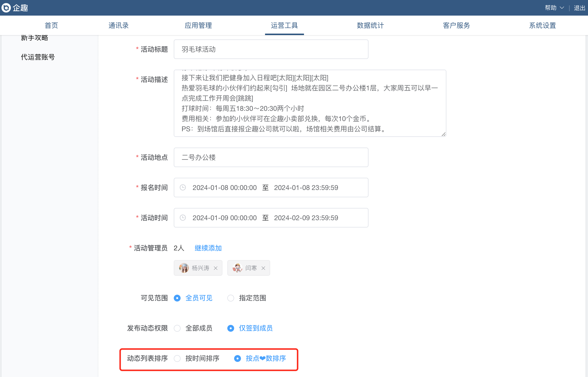
Task: Click the 企趣 logo icon
Action: (6, 8)
